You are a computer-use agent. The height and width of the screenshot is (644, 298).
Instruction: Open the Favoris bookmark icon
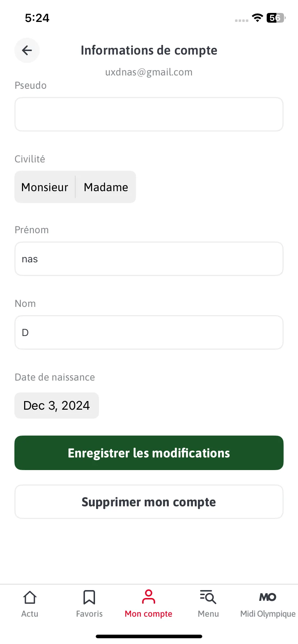tap(89, 597)
